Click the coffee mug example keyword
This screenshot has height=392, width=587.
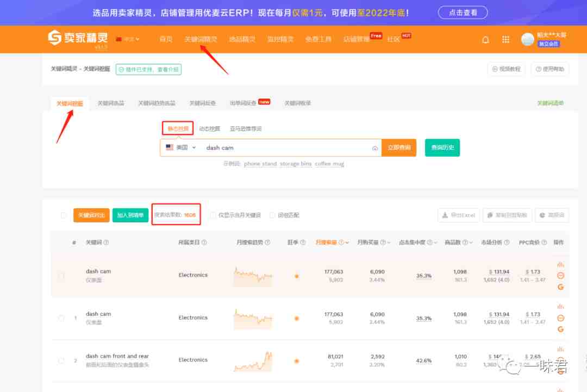(x=329, y=164)
